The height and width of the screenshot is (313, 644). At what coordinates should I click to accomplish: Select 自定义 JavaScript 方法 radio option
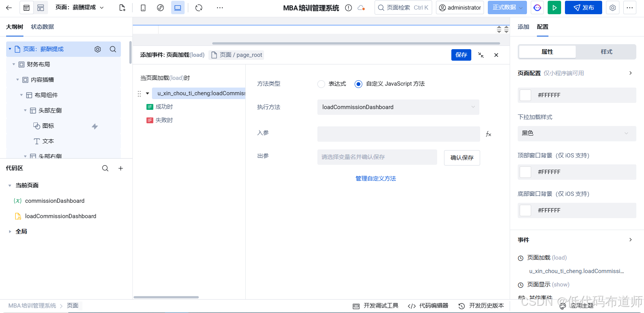(358, 84)
